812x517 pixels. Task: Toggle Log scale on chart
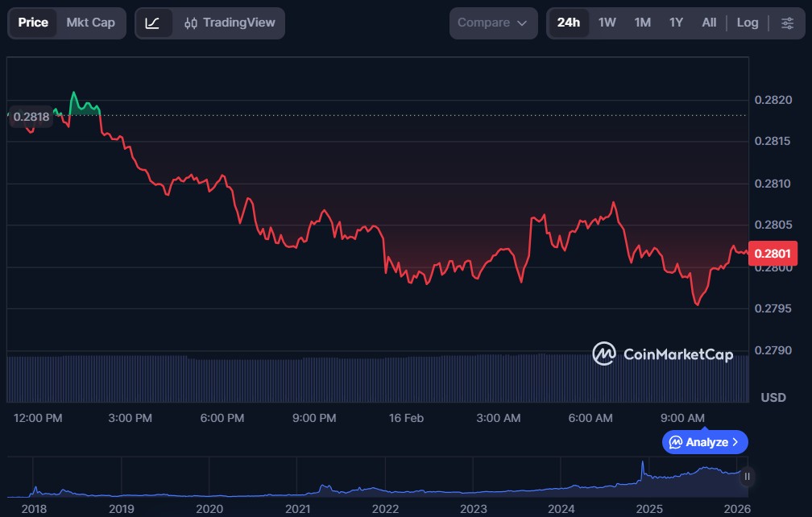pyautogui.click(x=748, y=23)
